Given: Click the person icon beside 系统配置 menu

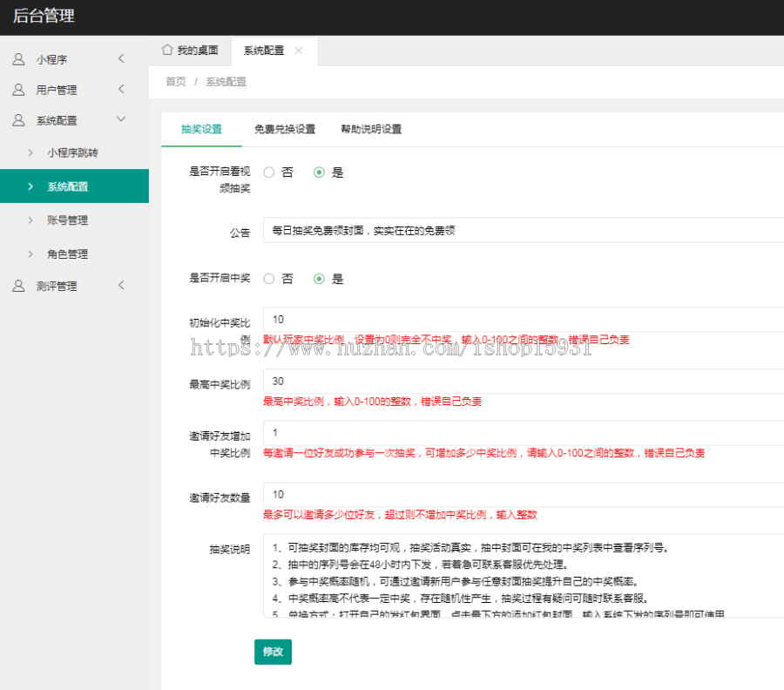Looking at the screenshot, I should click(x=18, y=120).
